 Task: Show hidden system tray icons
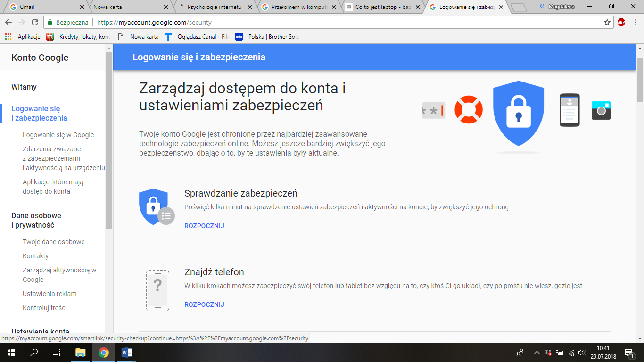pyautogui.click(x=537, y=353)
